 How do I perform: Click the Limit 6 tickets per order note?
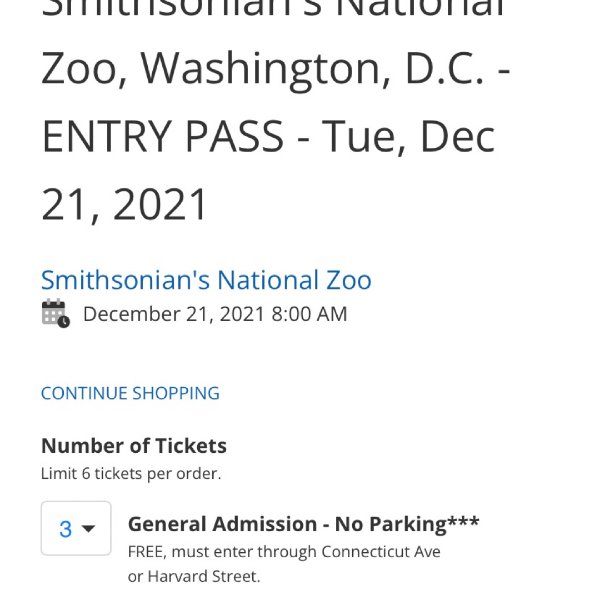[131, 474]
